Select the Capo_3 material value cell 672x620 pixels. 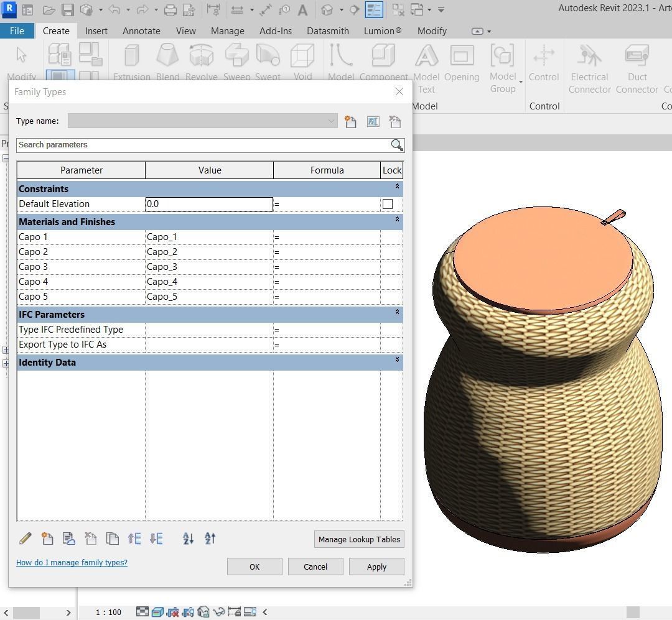tap(209, 267)
